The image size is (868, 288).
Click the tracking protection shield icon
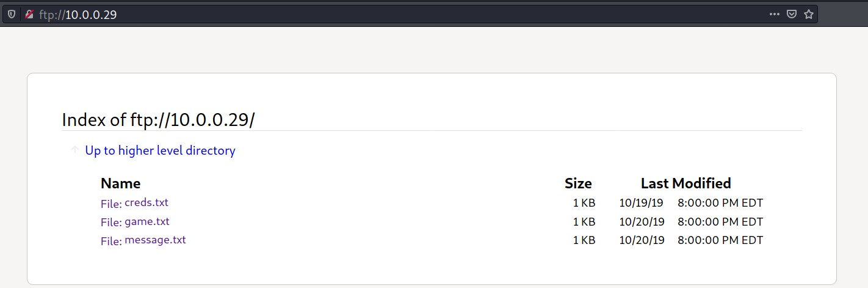tap(12, 15)
